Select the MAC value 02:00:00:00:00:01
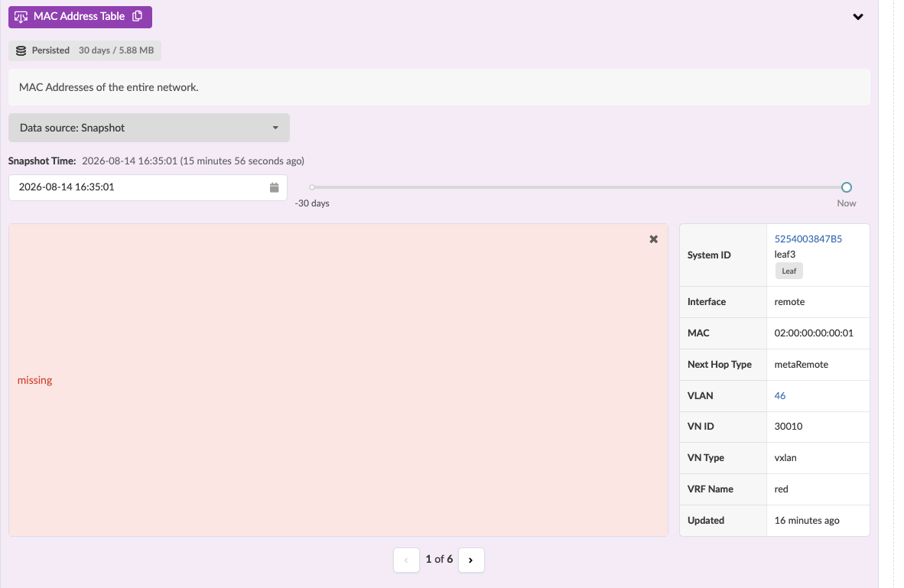Screen dimensions: 904x588 (x=814, y=333)
